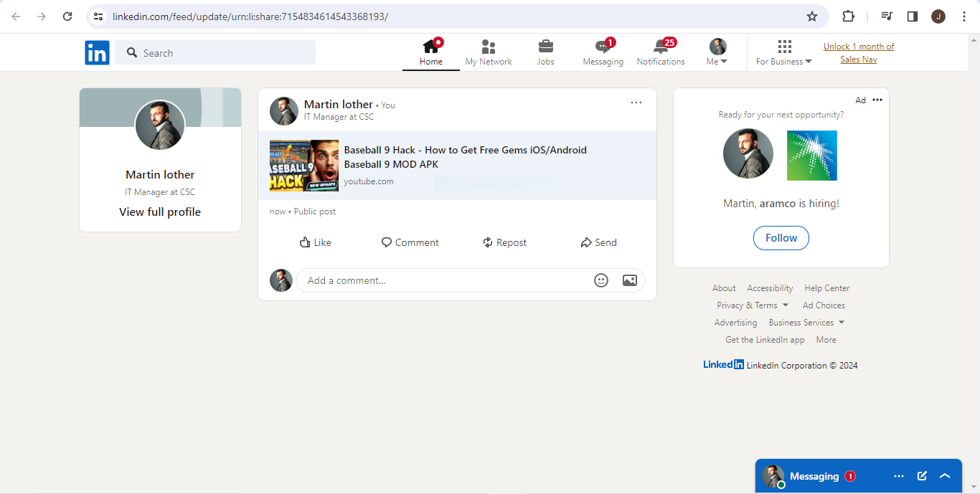Click Unlock 1 month of Sales Nav link
The height and width of the screenshot is (494, 980).
tap(859, 52)
